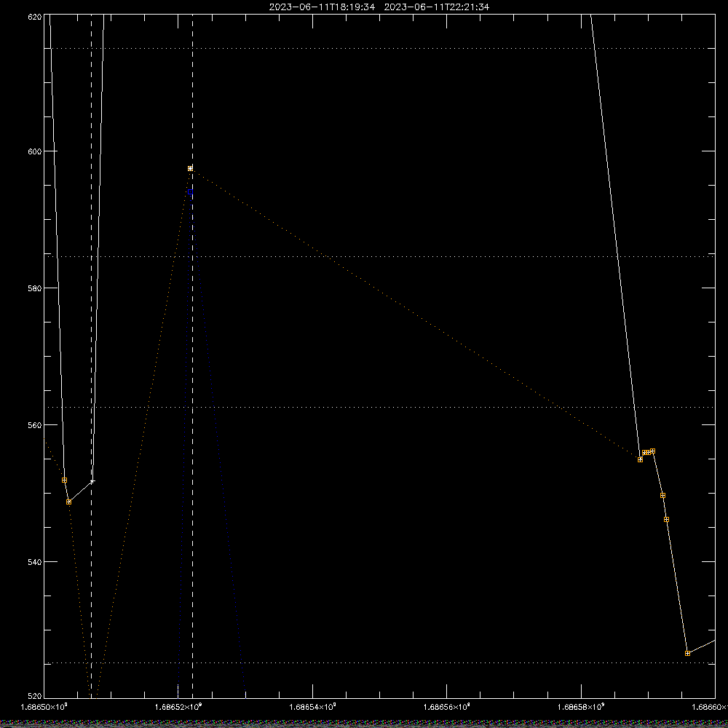Viewport: 728px width, 728px height.
Task: Click the y-axis label 520
Action: (35, 697)
